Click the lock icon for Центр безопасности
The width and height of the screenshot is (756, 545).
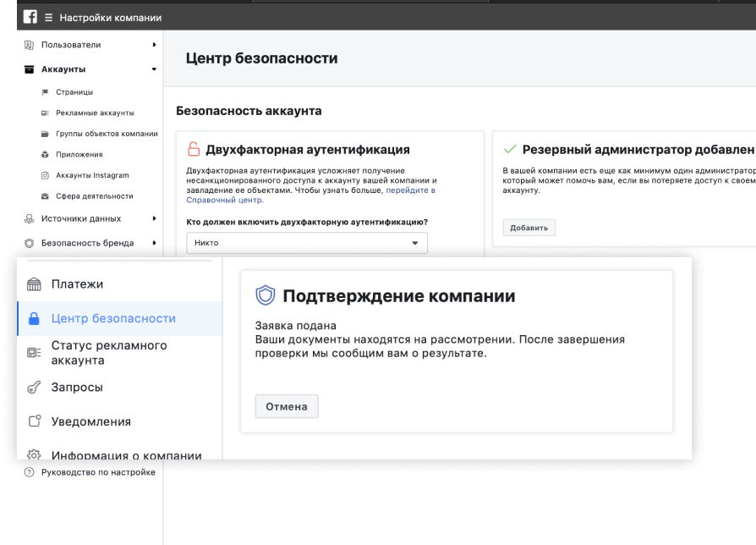[34, 319]
